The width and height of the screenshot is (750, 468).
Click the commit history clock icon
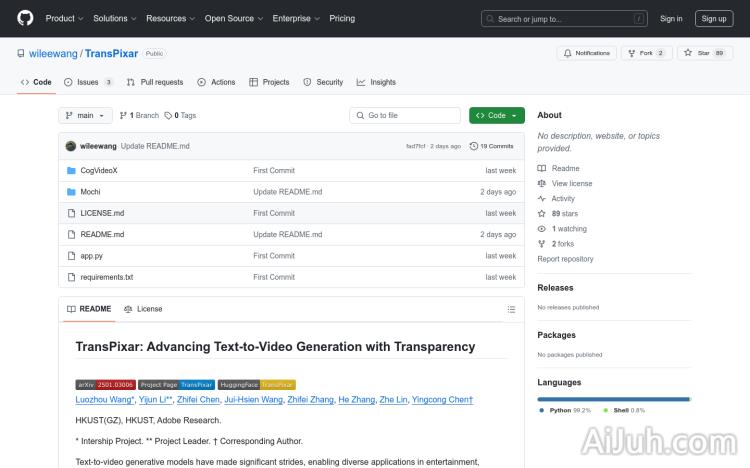(x=473, y=146)
